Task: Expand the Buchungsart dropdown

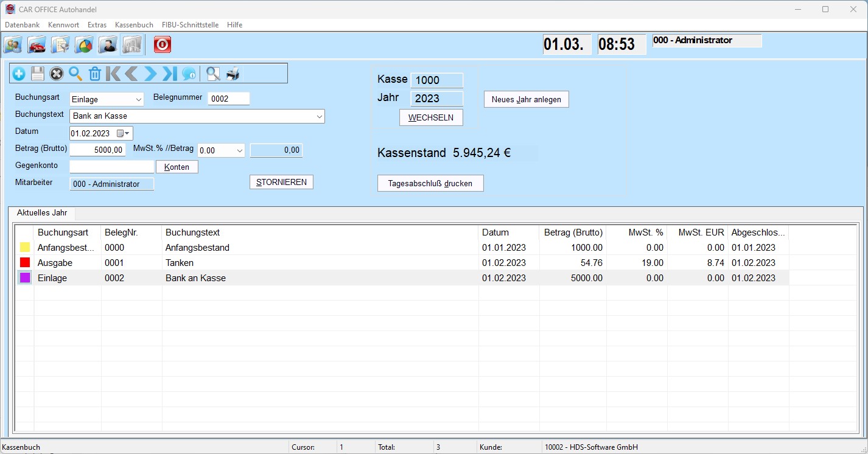Action: tap(138, 100)
